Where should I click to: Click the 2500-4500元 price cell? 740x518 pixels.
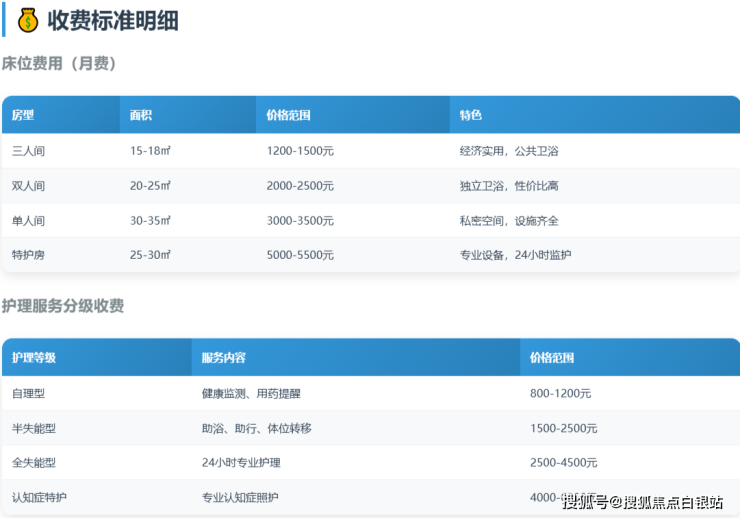563,463
